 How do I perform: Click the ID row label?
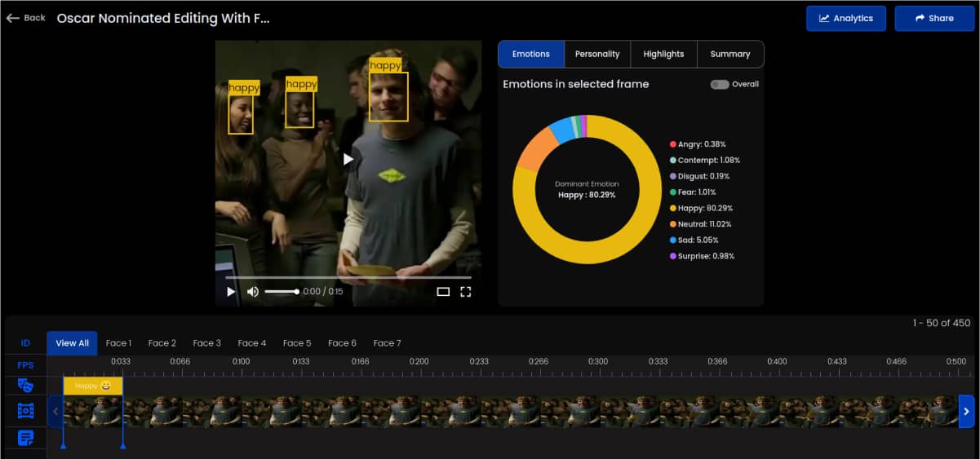25,343
